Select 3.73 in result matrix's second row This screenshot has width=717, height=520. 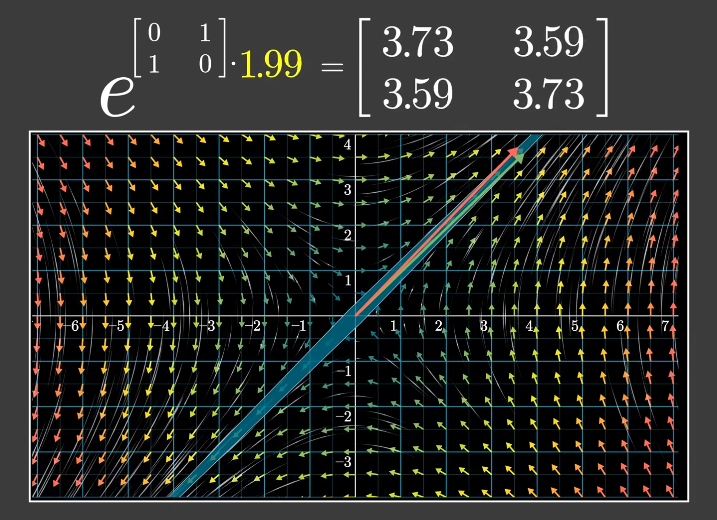point(549,94)
